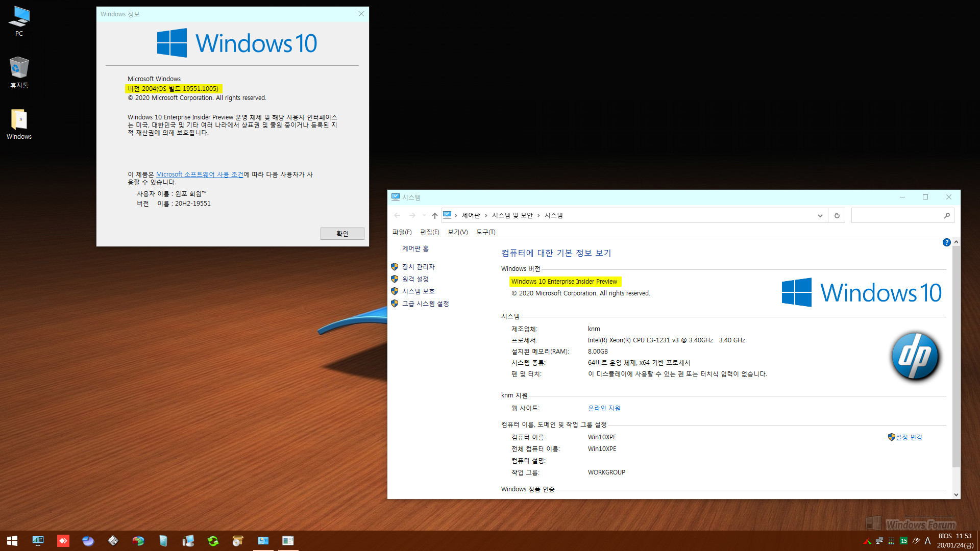Open the floppy disk taskbar icon

coord(113,541)
